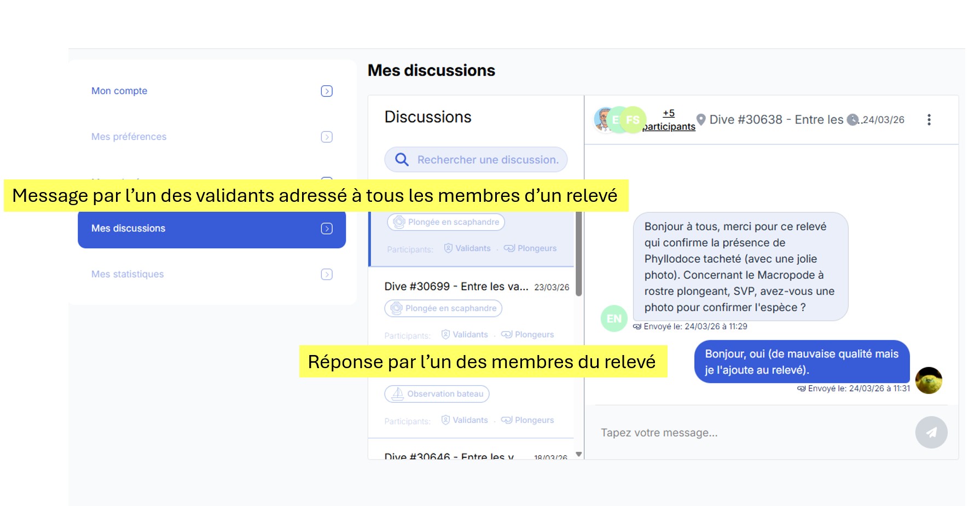Screen dimensions: 980x506
Task: Click the yellow-green FS participant avatar
Action: pyautogui.click(x=633, y=120)
